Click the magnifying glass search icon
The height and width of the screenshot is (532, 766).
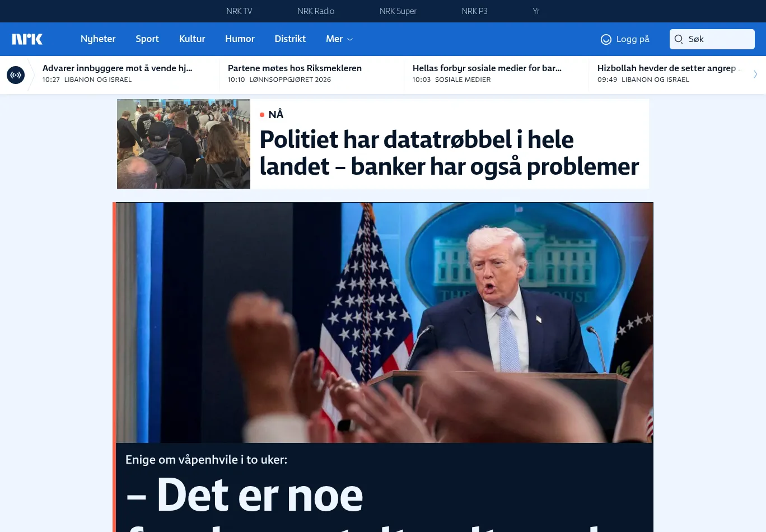[x=679, y=39]
